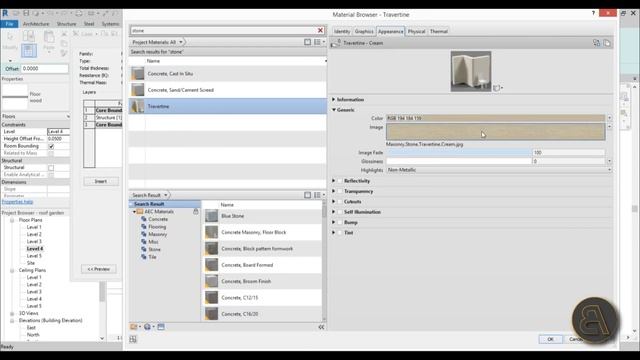Screen dimensions: 640x360
Task: Switch to the Appearance tab
Action: pos(390,31)
